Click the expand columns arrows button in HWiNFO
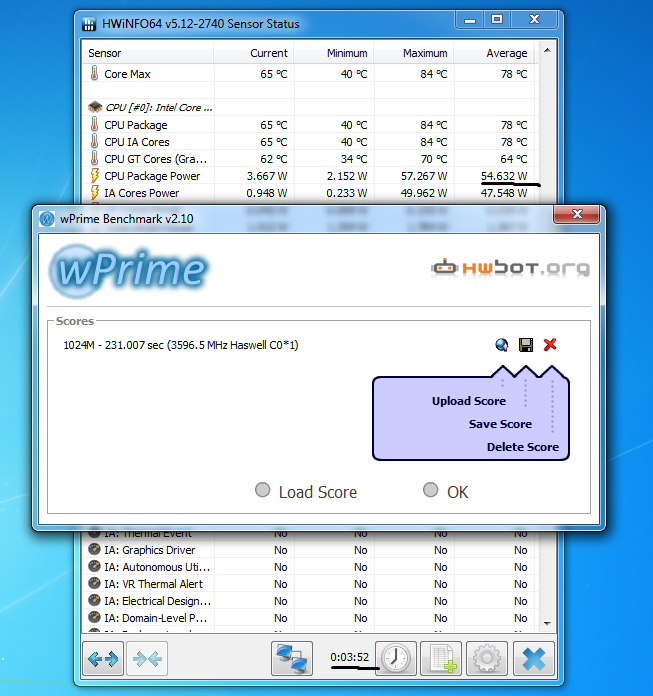Viewport: 653px width, 696px height. (103, 658)
